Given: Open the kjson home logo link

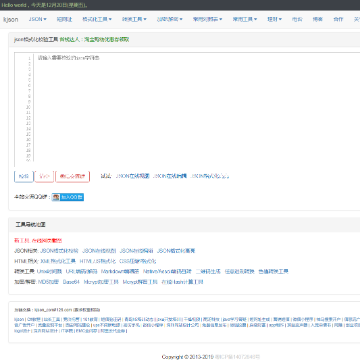Looking at the screenshot, I should (x=11, y=20).
